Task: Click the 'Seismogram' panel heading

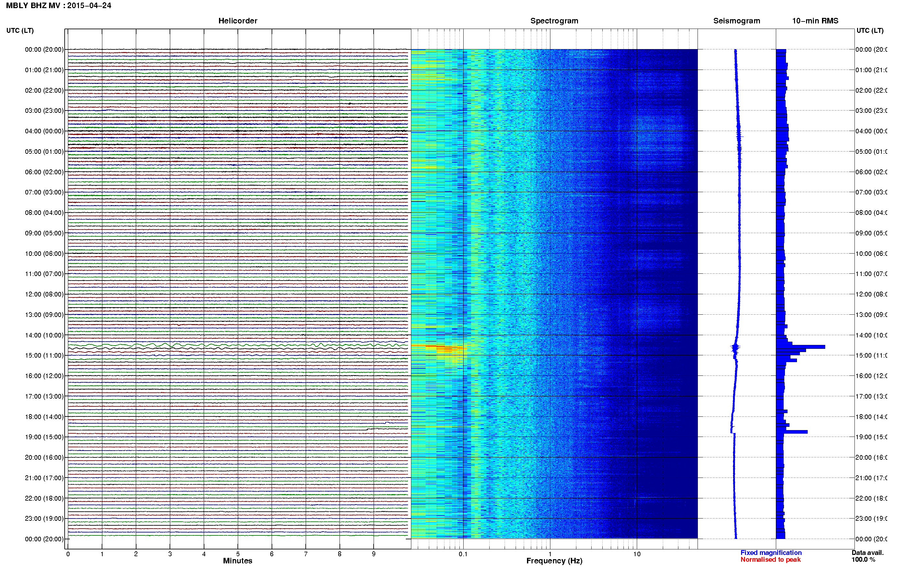Action: point(737,21)
